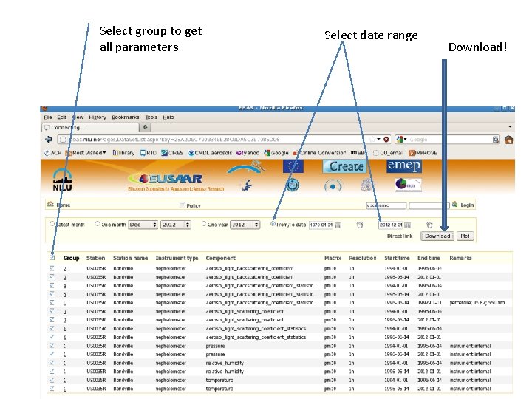Select the One month radio button
This screenshot has height=399, width=532.
98,224
